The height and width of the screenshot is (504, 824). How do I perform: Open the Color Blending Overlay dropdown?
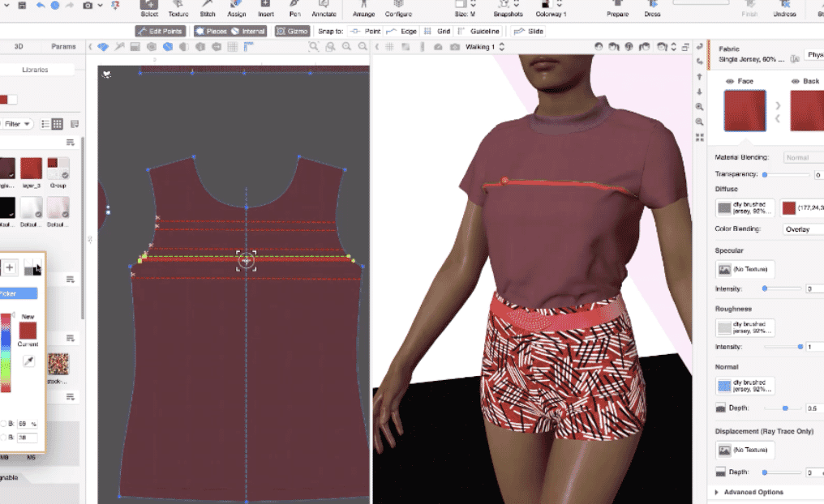(x=804, y=229)
